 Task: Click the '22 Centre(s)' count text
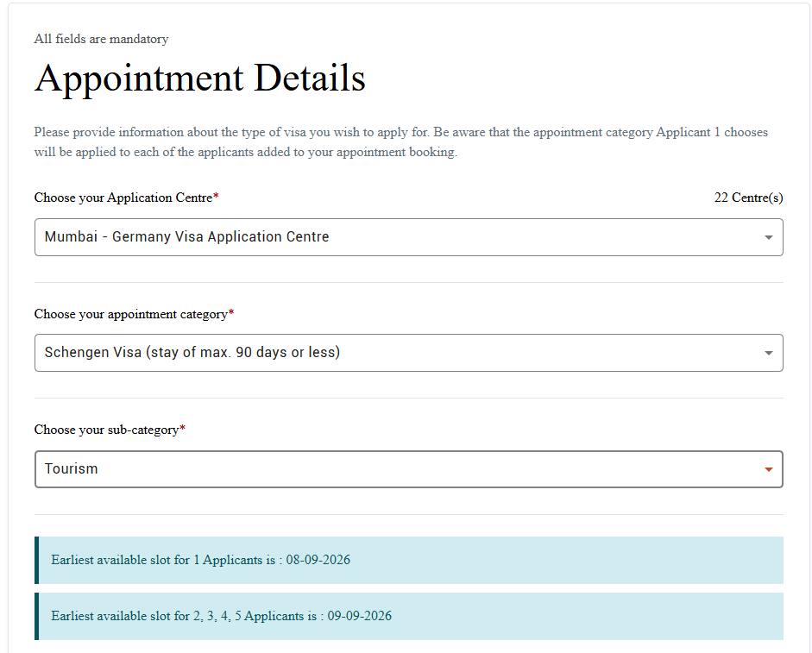coord(748,198)
